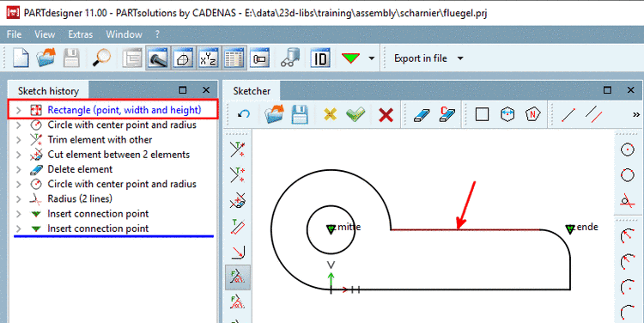Toggle the table window button
The height and width of the screenshot is (323, 644).
click(x=234, y=58)
